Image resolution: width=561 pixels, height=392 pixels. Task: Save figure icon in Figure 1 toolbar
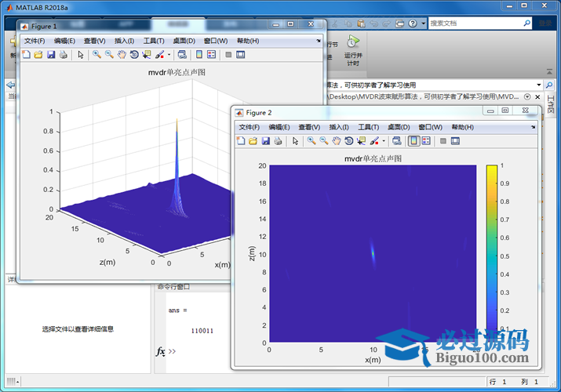[51, 55]
